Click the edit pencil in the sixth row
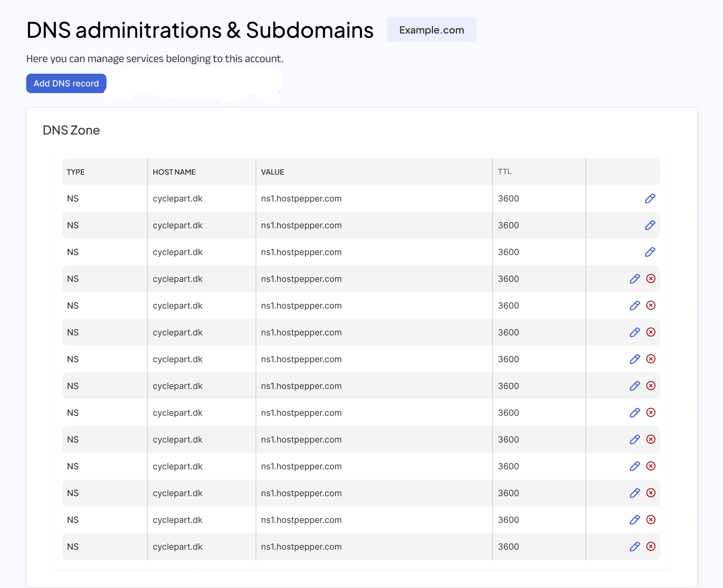This screenshot has width=723, height=588. tap(635, 332)
